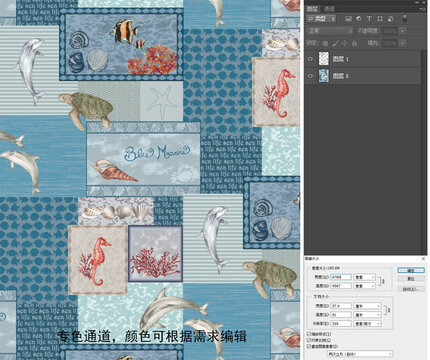Hide layer 图层 1 via eye icon
The image size is (430, 360).
pos(310,59)
